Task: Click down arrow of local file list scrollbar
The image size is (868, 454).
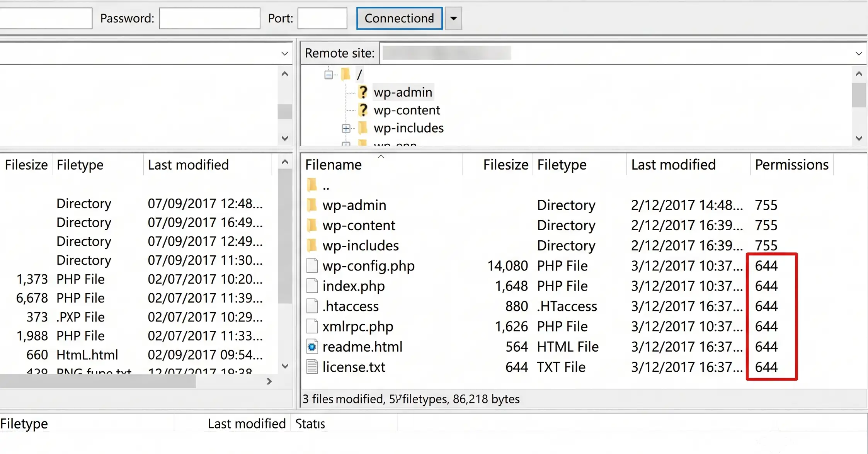Action: coord(285,366)
